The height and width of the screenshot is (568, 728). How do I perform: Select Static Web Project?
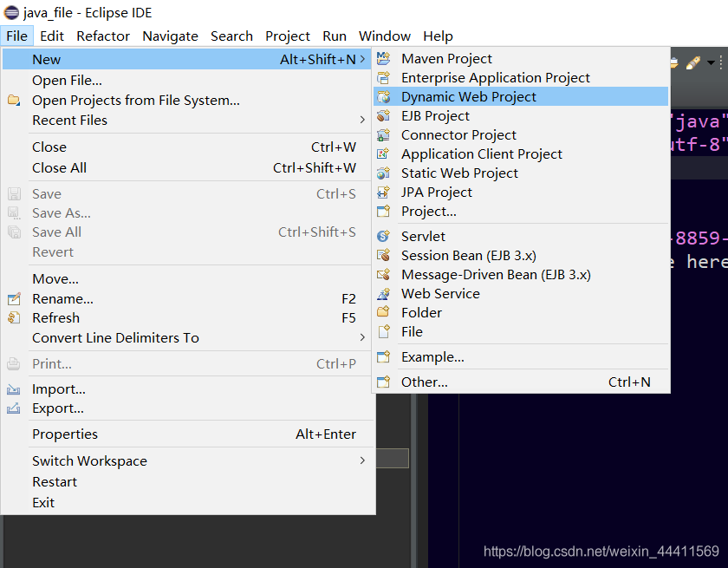click(521, 173)
